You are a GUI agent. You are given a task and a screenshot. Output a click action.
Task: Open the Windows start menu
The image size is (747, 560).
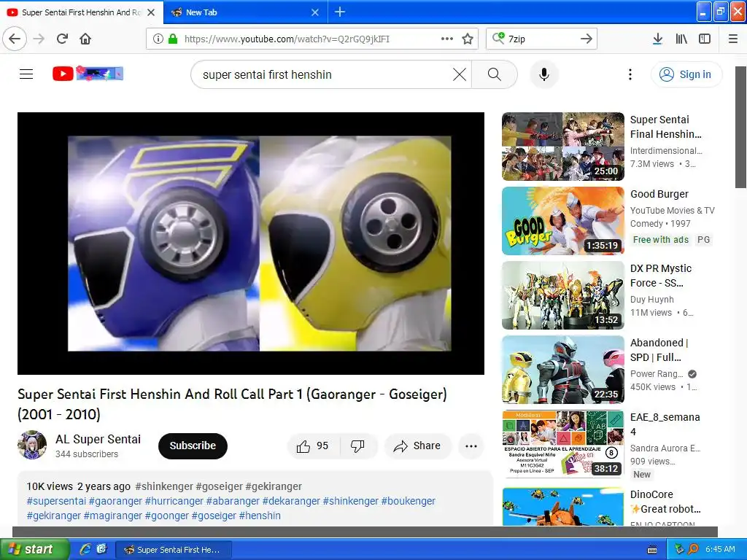click(x=34, y=550)
